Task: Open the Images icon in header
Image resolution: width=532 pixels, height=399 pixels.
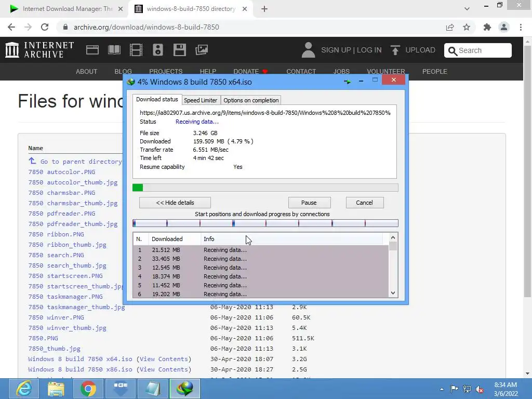Action: pyautogui.click(x=202, y=50)
